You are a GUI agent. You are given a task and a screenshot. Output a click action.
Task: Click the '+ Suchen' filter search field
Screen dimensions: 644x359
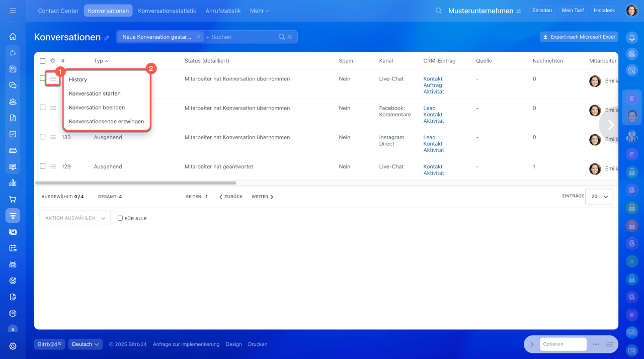[240, 37]
